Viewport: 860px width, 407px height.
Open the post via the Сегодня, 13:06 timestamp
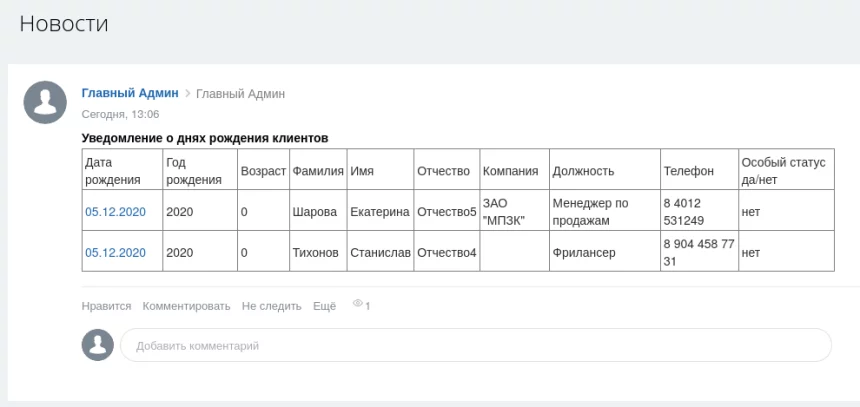pos(120,114)
